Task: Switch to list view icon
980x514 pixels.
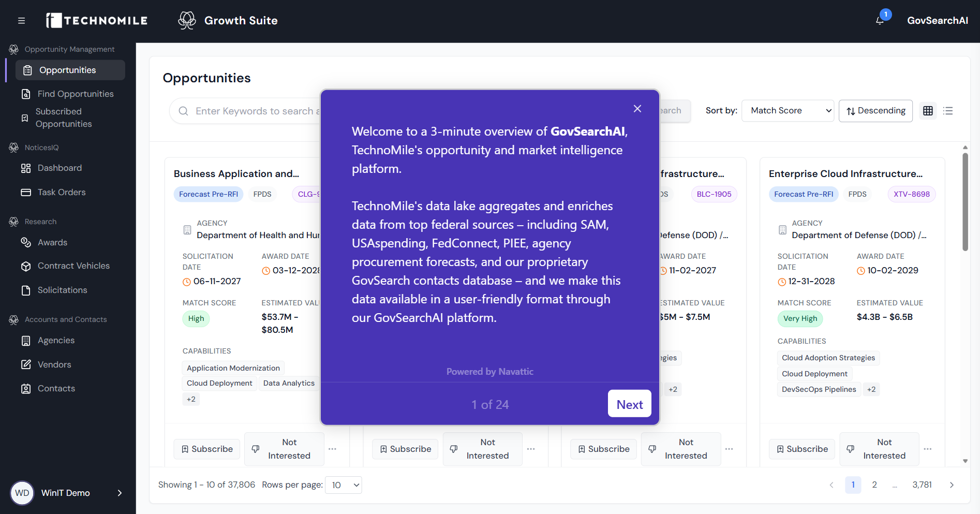Action: 948,111
